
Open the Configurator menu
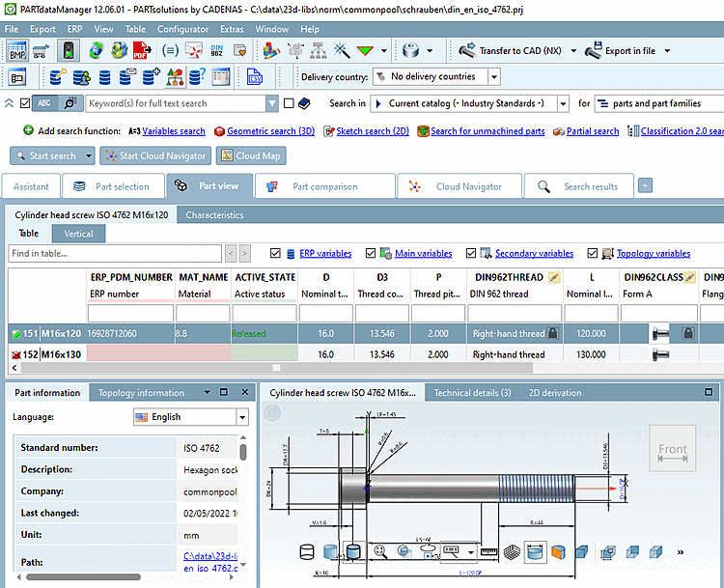(181, 29)
